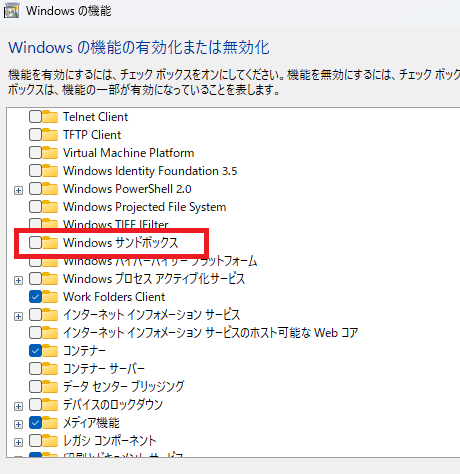The height and width of the screenshot is (474, 460).
Task: Select the ホスト可能な Web コア label
Action: tap(211, 333)
